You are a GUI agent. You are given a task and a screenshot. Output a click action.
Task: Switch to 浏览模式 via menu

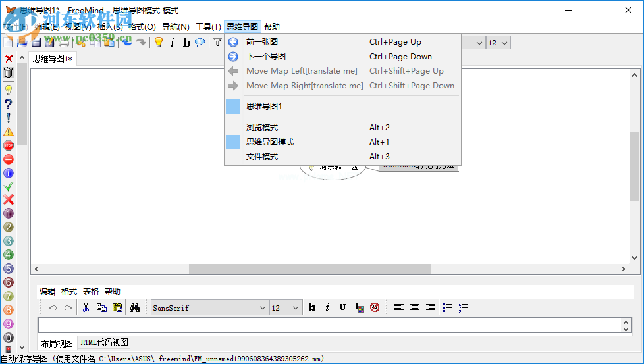pos(342,127)
